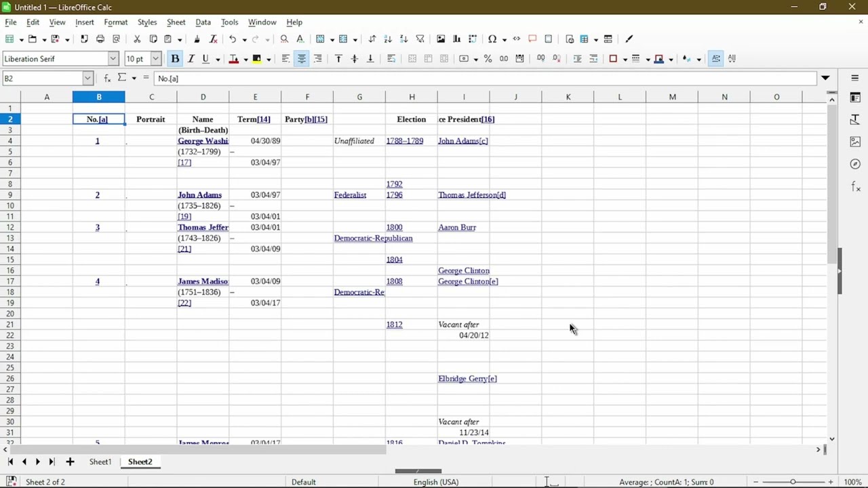Click the George Washington name link
Viewport: 868px width, 488px height.
tap(203, 141)
